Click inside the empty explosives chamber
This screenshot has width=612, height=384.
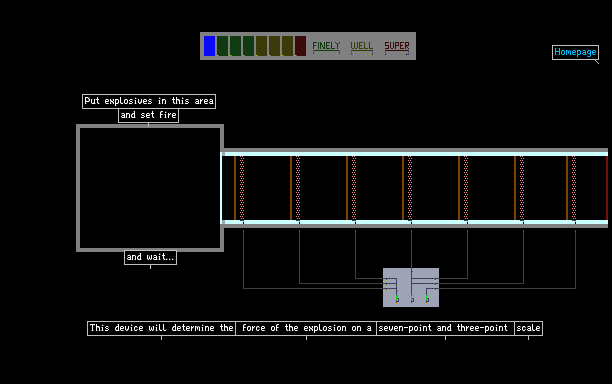click(150, 188)
